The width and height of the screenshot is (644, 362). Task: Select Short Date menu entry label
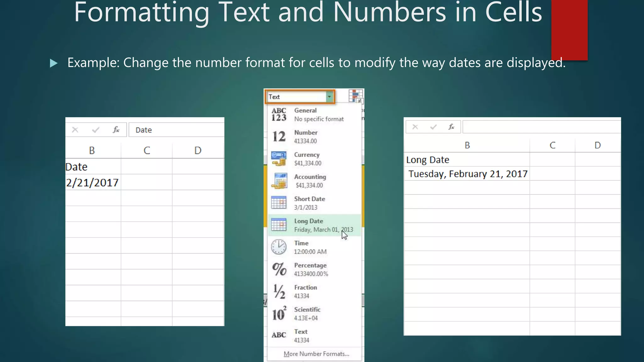coord(309,199)
